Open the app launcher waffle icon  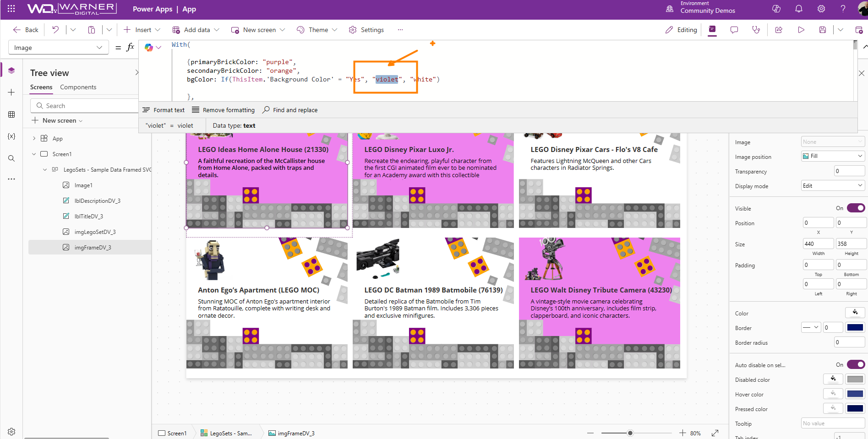[11, 9]
